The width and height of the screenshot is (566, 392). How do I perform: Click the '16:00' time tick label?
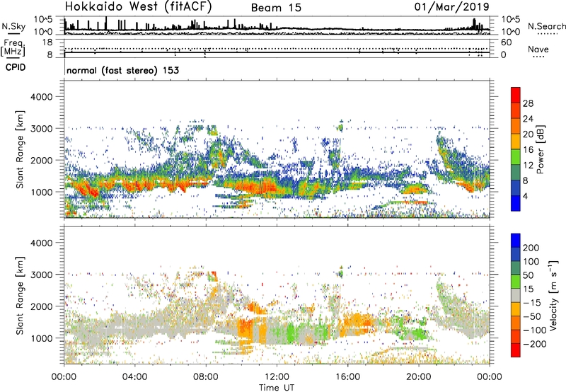coord(347,377)
